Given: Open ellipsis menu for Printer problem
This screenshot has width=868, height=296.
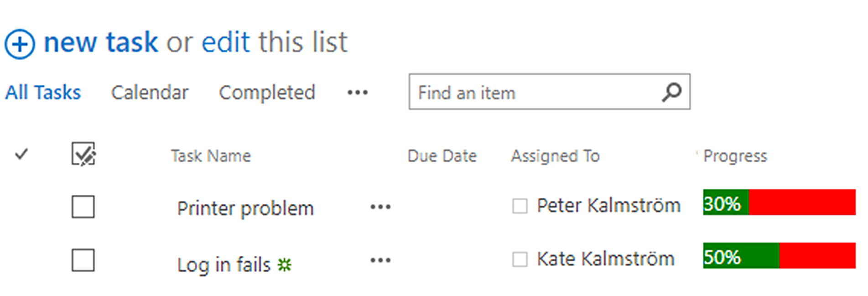Looking at the screenshot, I should pos(380,207).
